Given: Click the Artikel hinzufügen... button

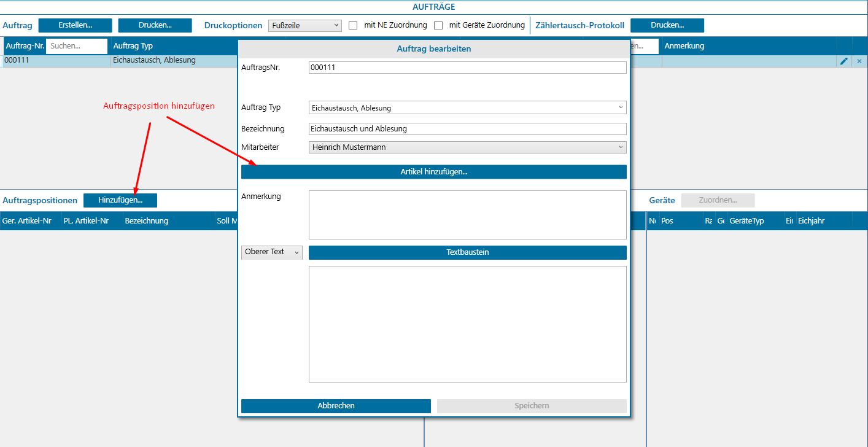Looking at the screenshot, I should [x=434, y=172].
